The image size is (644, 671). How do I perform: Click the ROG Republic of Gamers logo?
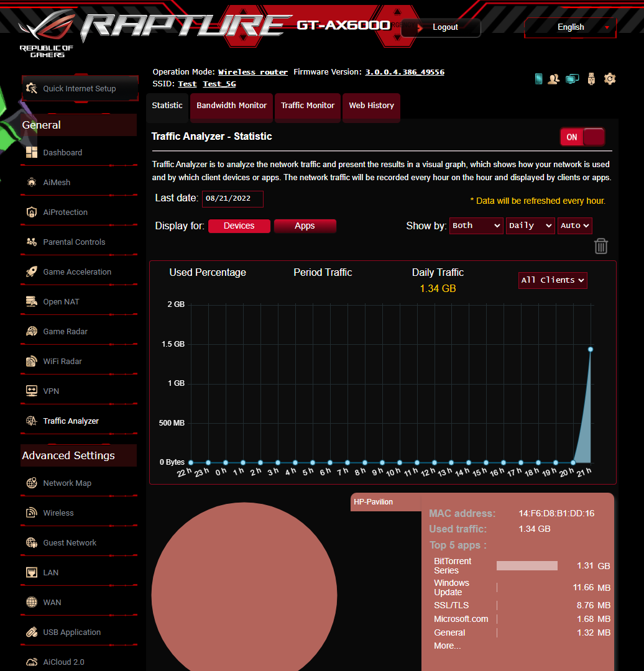point(46,34)
